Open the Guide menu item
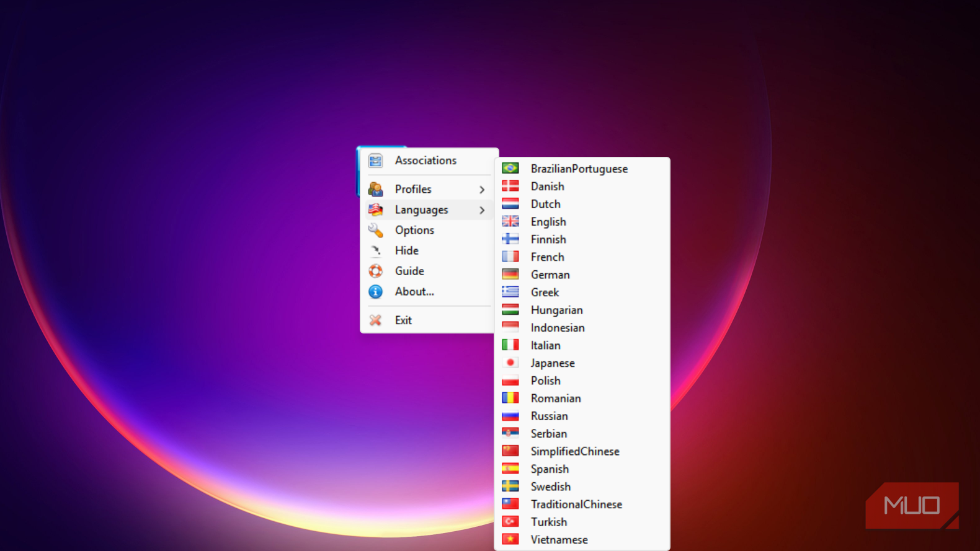The image size is (980, 551). tap(429, 271)
